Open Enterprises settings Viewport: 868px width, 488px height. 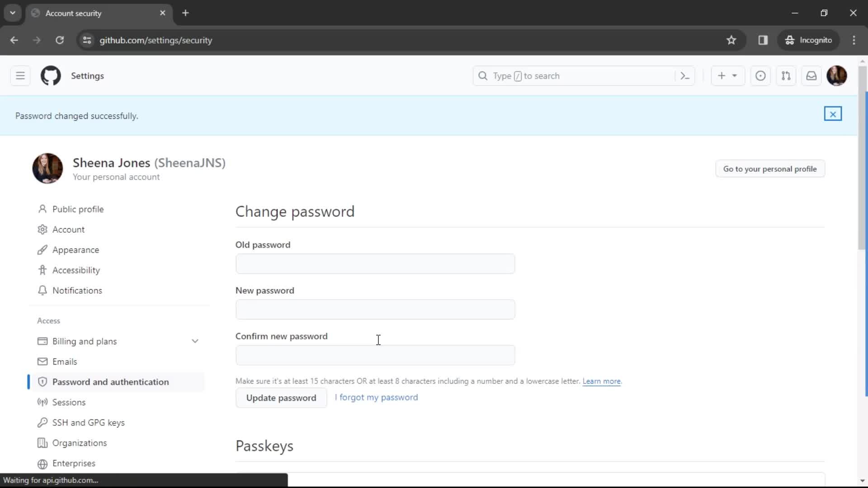pyautogui.click(x=74, y=463)
